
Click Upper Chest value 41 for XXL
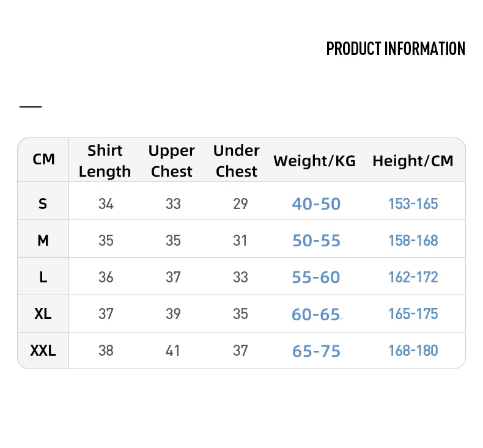point(172,351)
